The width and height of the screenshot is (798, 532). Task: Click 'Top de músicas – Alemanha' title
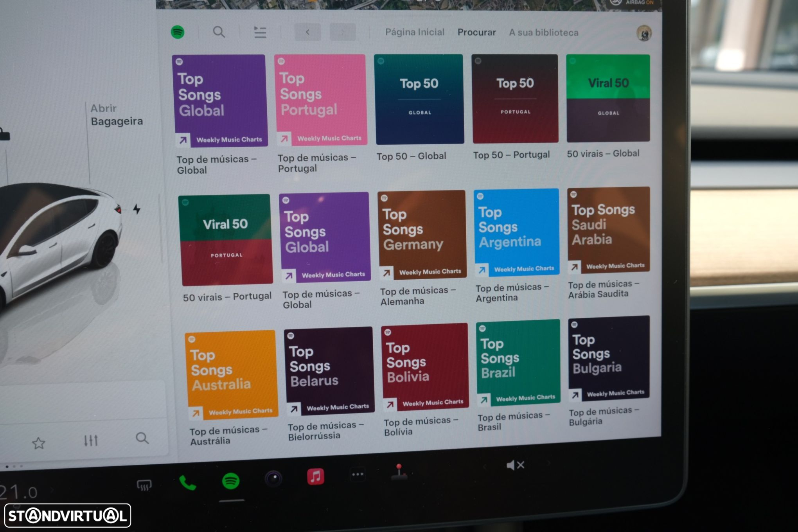point(418,296)
